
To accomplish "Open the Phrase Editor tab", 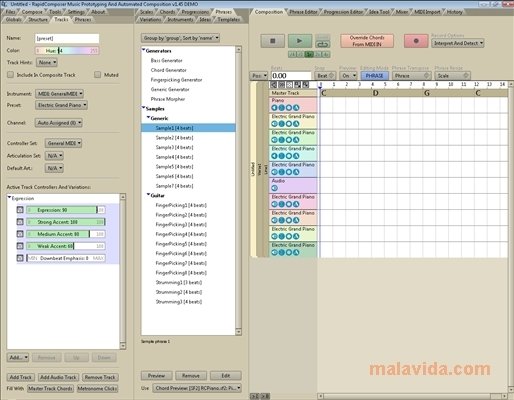I will (x=303, y=12).
